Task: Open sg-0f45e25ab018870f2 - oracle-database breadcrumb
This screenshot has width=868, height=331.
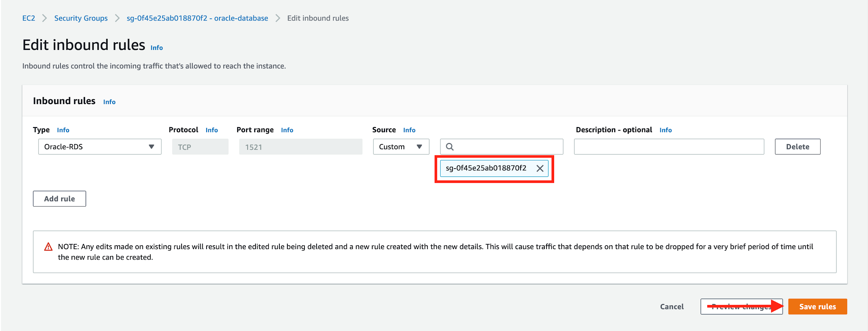Action: (197, 18)
